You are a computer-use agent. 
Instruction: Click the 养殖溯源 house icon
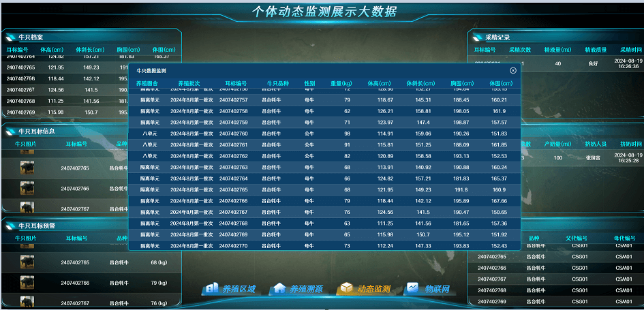278,289
